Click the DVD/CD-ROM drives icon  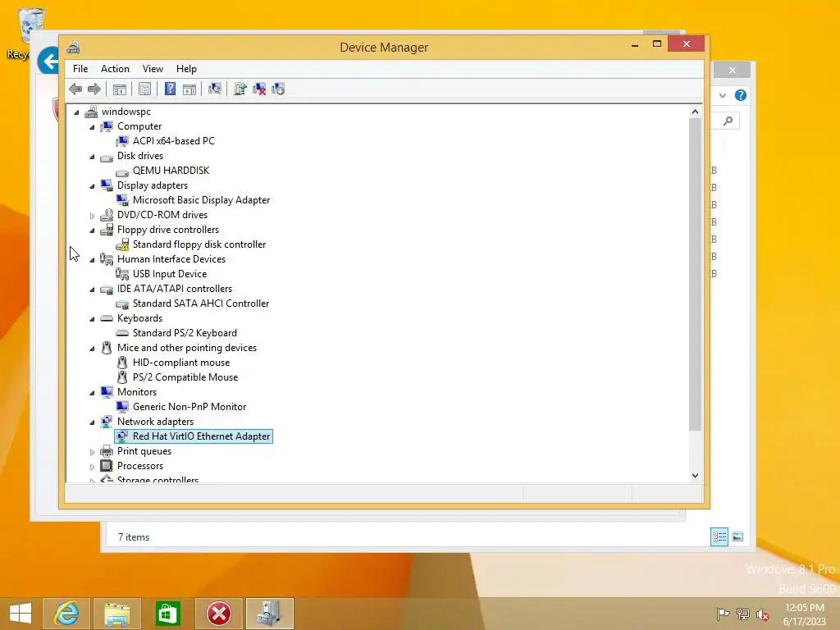pos(107,215)
